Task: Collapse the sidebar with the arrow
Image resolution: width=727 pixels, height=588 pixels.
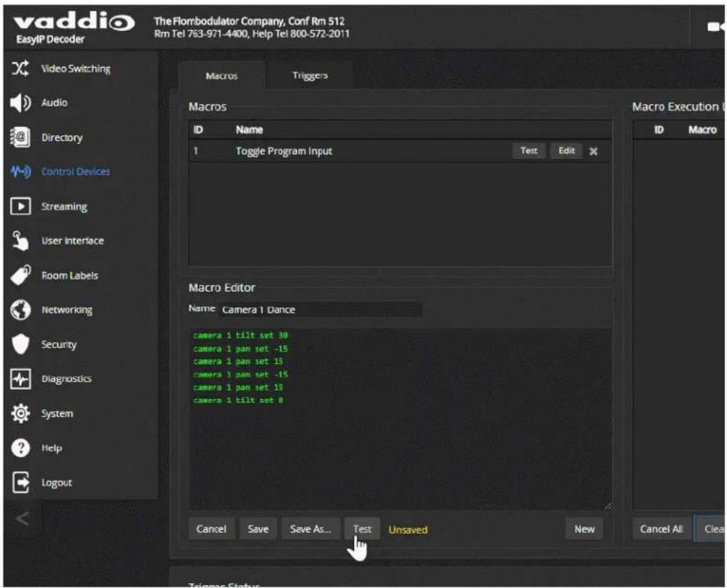Action: pyautogui.click(x=22, y=518)
